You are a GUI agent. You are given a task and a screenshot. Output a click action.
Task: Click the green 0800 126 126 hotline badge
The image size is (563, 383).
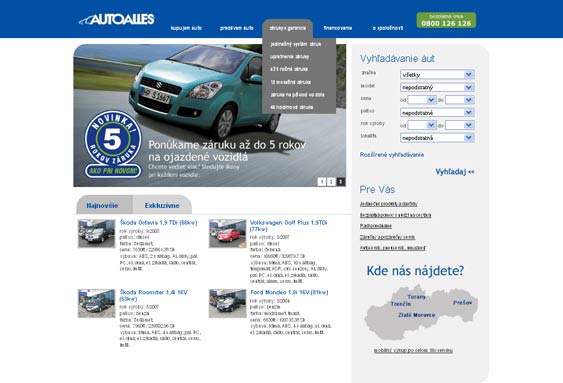446,20
